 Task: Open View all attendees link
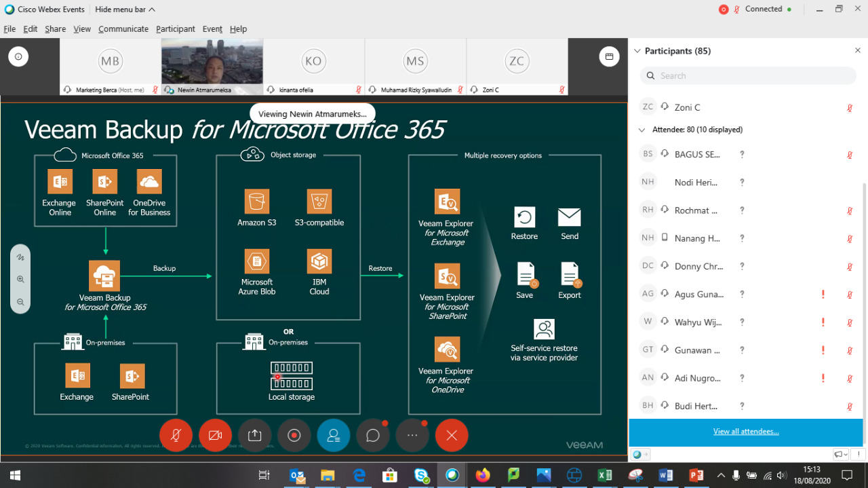click(x=746, y=432)
